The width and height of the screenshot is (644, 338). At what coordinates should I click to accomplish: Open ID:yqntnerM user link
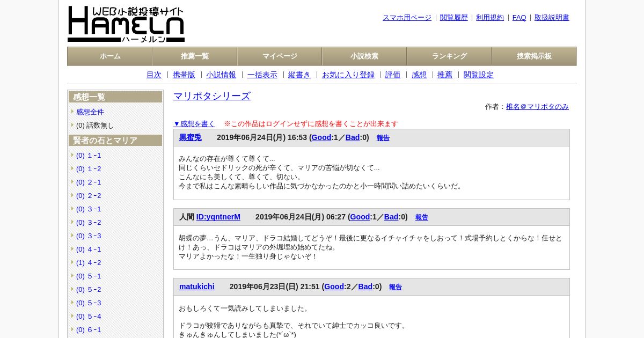(x=218, y=217)
